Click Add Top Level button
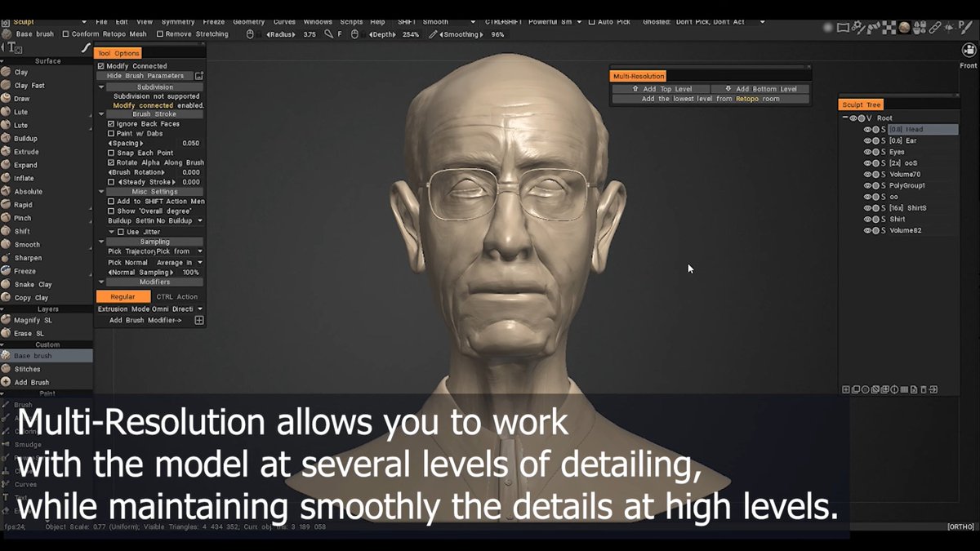Viewport: 980px width, 551px height. 661,89
